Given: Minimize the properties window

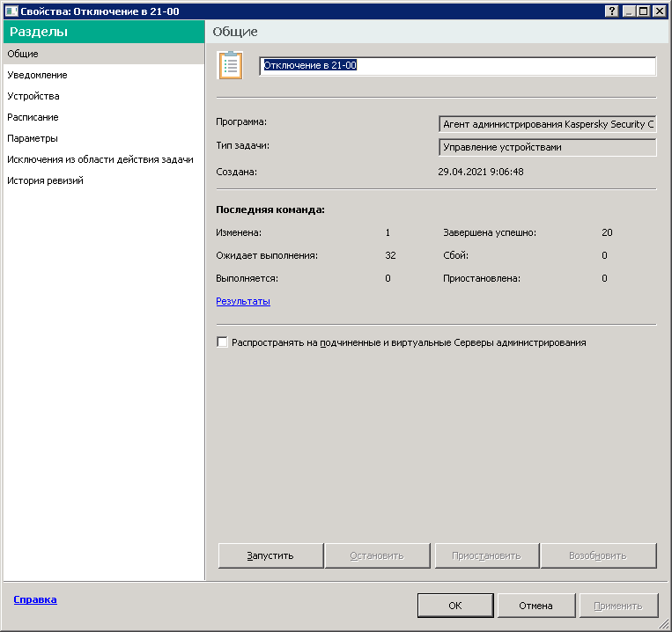Looking at the screenshot, I should point(629,11).
